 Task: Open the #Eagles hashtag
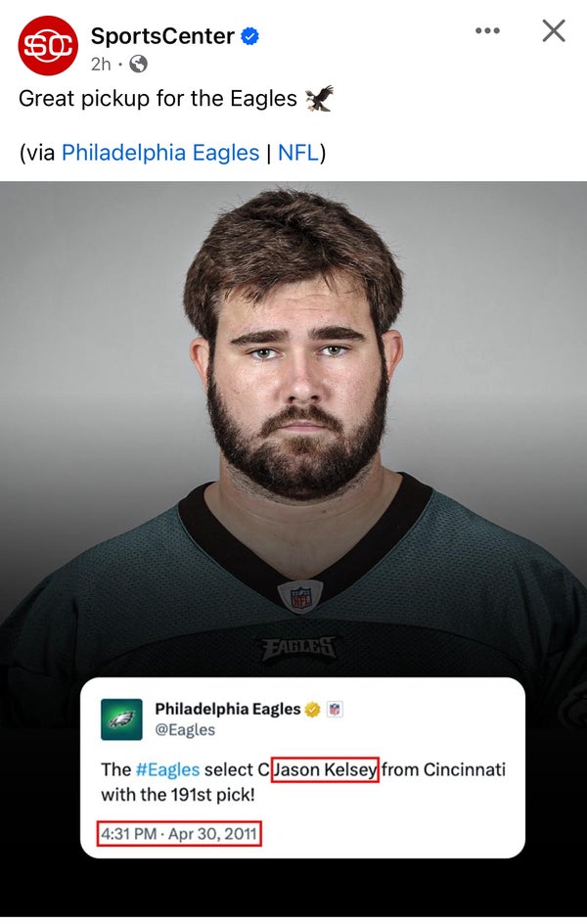(168, 769)
